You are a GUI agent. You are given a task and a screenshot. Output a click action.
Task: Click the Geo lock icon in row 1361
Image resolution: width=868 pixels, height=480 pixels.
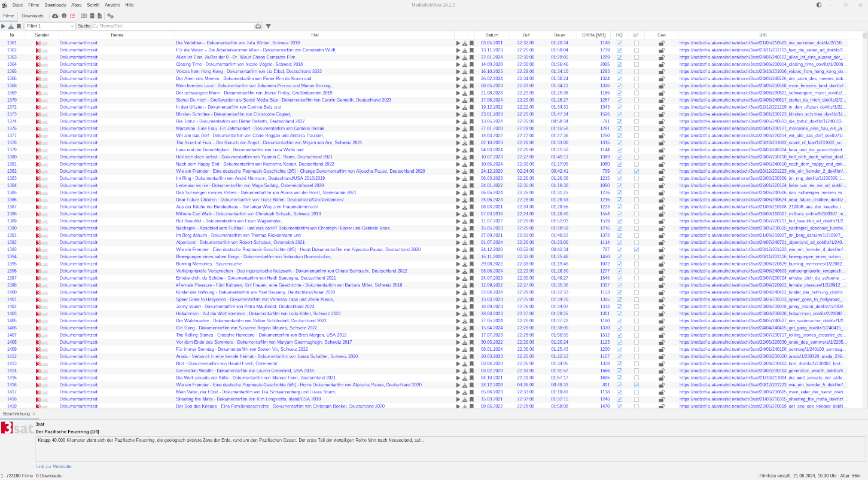(662, 43)
